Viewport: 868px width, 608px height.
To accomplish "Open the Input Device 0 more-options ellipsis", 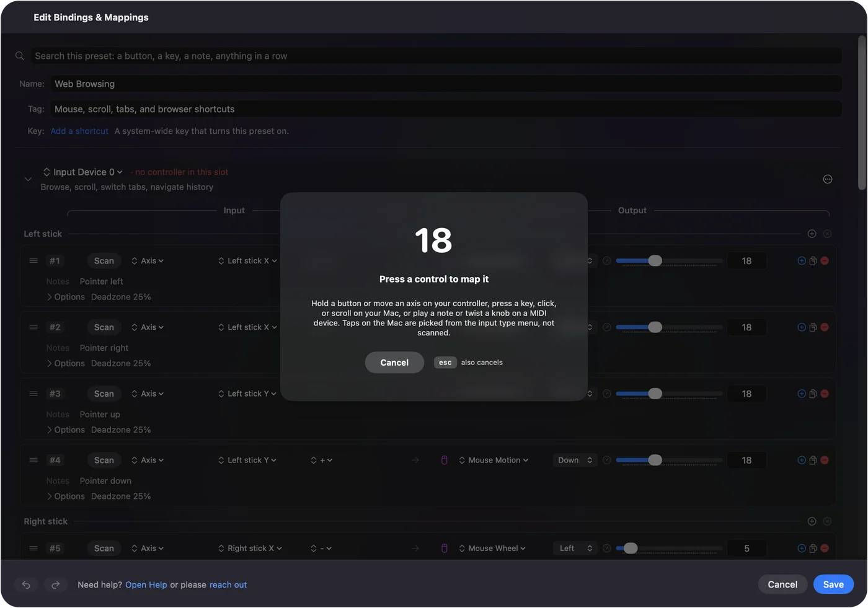I will pyautogui.click(x=827, y=179).
